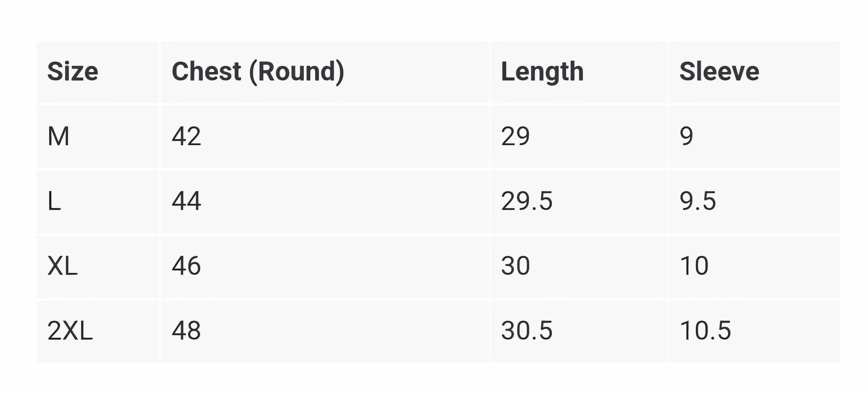The height and width of the screenshot is (393, 868).
Task: Click the length value 29 for M
Action: tap(515, 136)
